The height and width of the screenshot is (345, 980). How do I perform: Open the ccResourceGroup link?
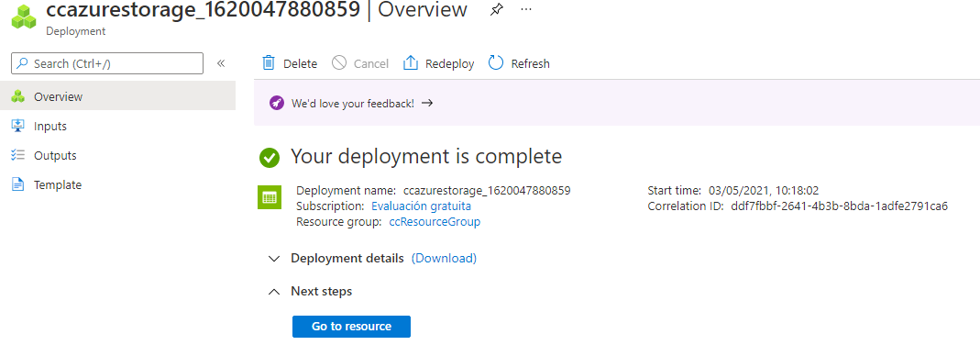pyautogui.click(x=435, y=222)
